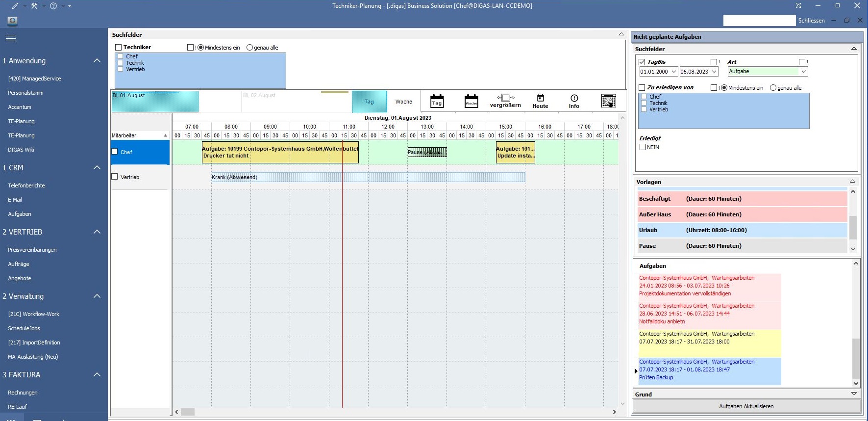Viewport: 868px width, 421px height.
Task: Open the Info icon in planner toolbar
Action: tap(574, 101)
